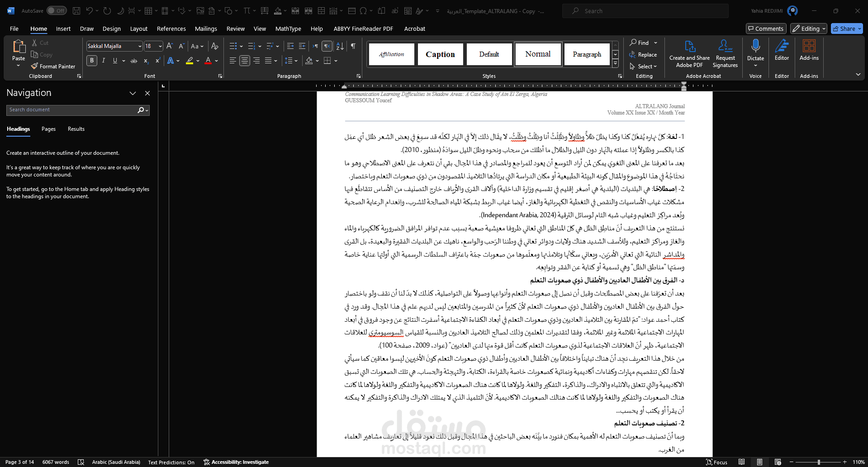868x467 pixels.
Task: Decrease paragraph indent
Action: point(290,46)
